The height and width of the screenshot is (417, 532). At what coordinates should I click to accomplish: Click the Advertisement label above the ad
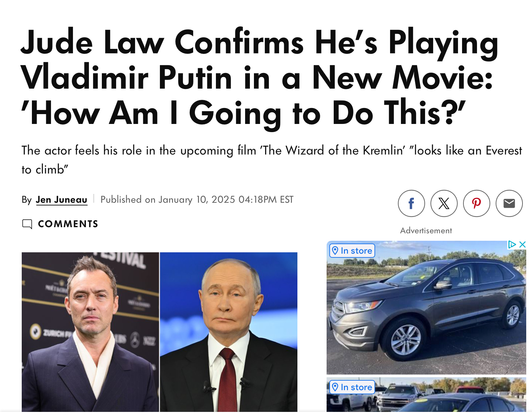click(x=426, y=231)
